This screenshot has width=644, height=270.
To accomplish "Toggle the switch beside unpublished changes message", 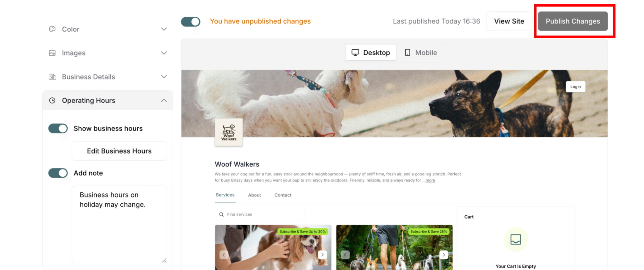I will [191, 21].
